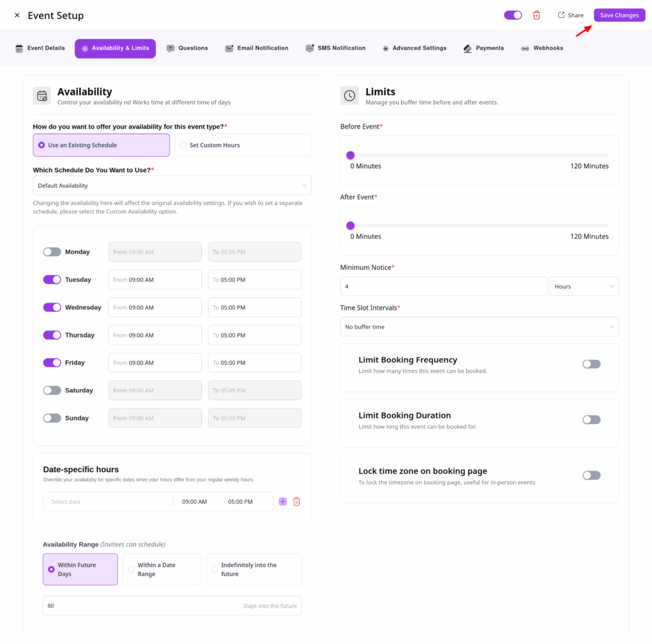Screen dimensions: 652x644
Task: Click the Days into the future input field
Action: (x=140, y=606)
